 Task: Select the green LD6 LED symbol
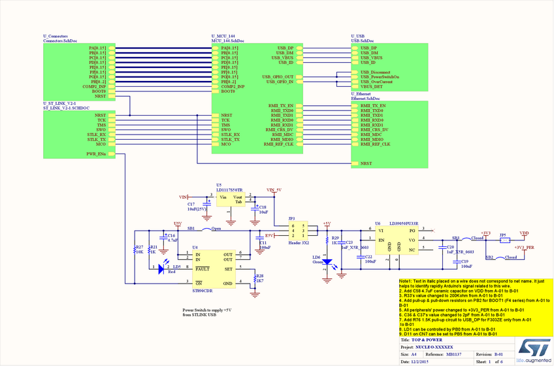point(327,263)
